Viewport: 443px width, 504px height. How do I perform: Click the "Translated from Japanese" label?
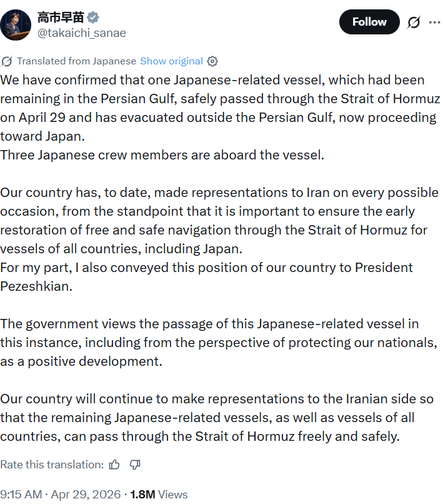pos(76,61)
